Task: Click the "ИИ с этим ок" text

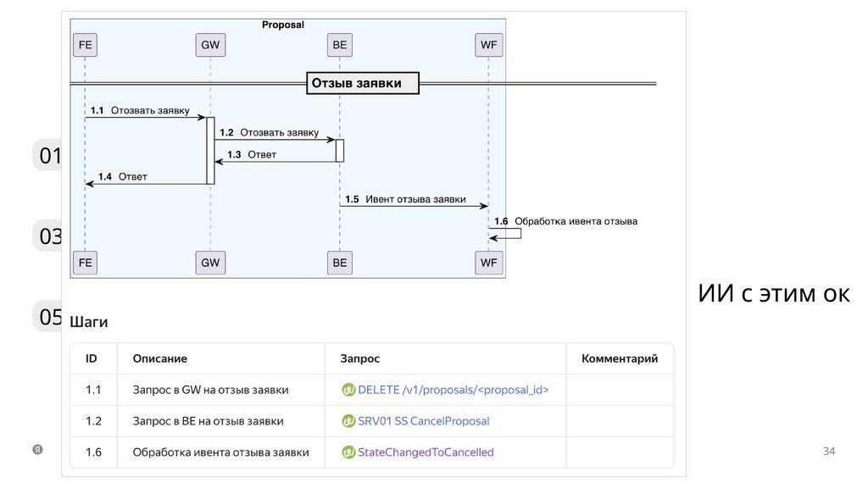Action: coord(773,294)
